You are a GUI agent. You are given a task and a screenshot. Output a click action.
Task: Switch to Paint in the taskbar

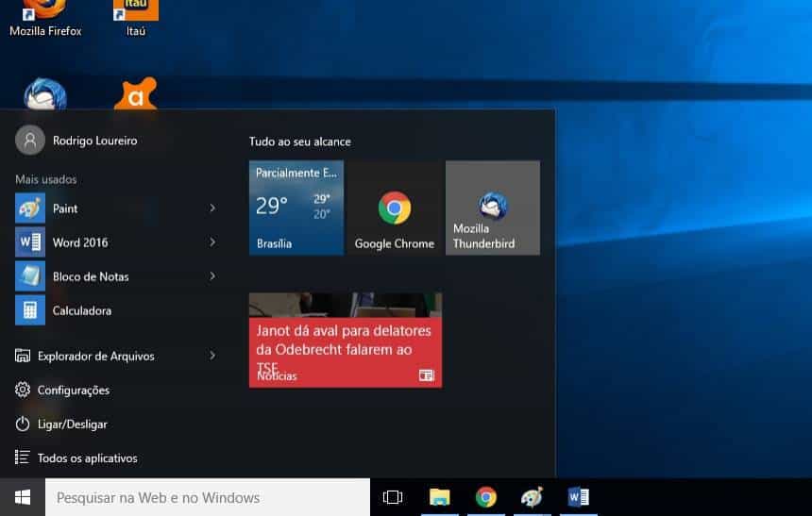[532, 497]
